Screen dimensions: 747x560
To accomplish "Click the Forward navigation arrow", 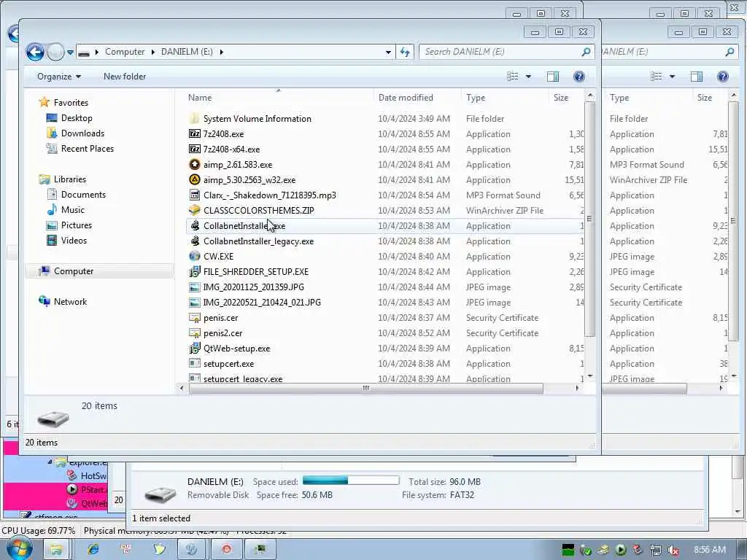I will pos(55,52).
